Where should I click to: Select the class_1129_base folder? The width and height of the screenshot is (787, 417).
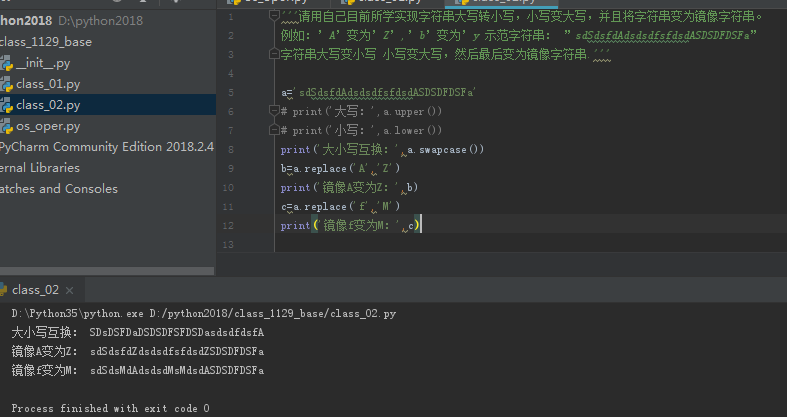pos(47,41)
